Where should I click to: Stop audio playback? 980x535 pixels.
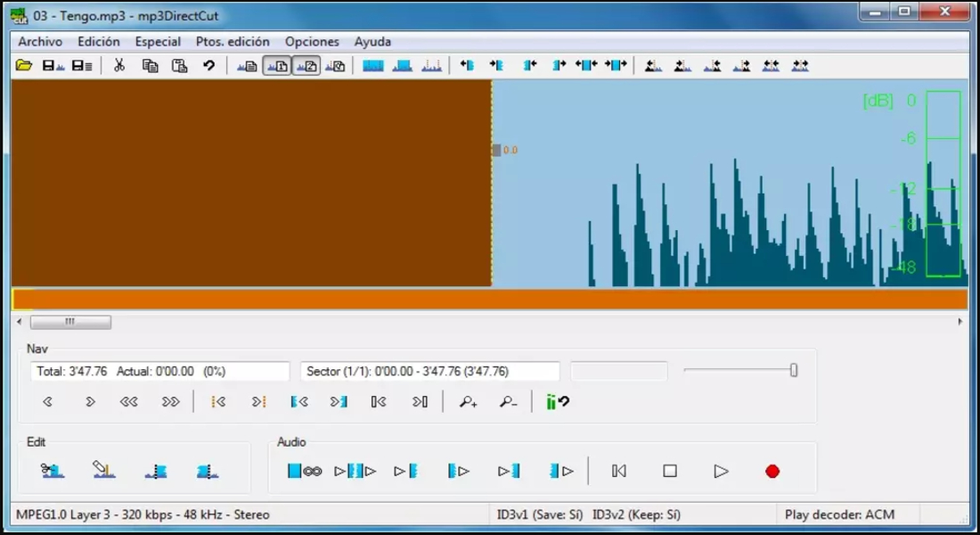pos(670,471)
